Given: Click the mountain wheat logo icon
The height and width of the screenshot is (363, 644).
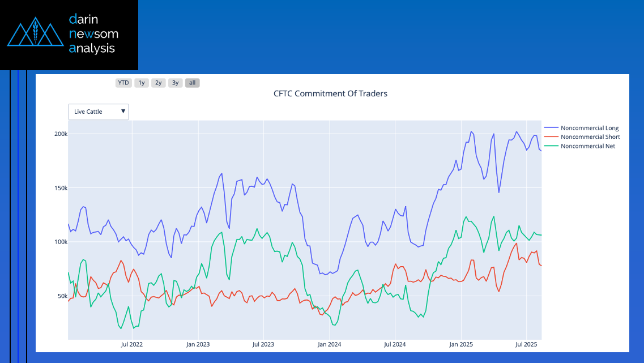Looking at the screenshot, I should (x=35, y=35).
